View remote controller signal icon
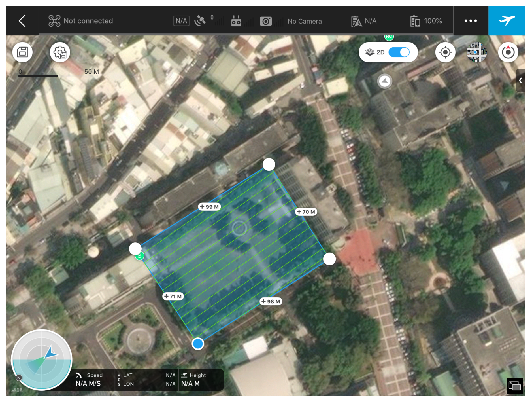Viewport: 532px width, 404px height. pos(236,21)
